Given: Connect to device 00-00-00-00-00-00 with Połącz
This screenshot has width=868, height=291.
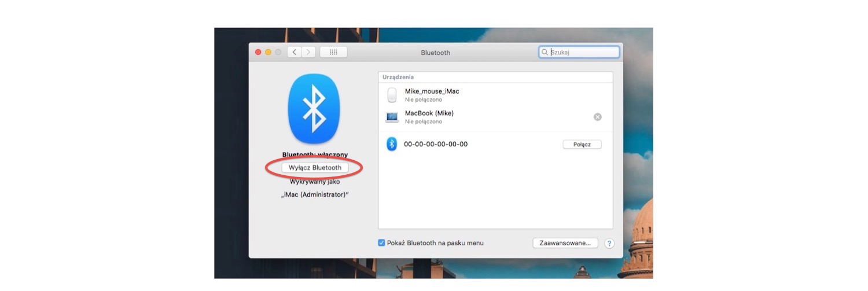Looking at the screenshot, I should (582, 145).
